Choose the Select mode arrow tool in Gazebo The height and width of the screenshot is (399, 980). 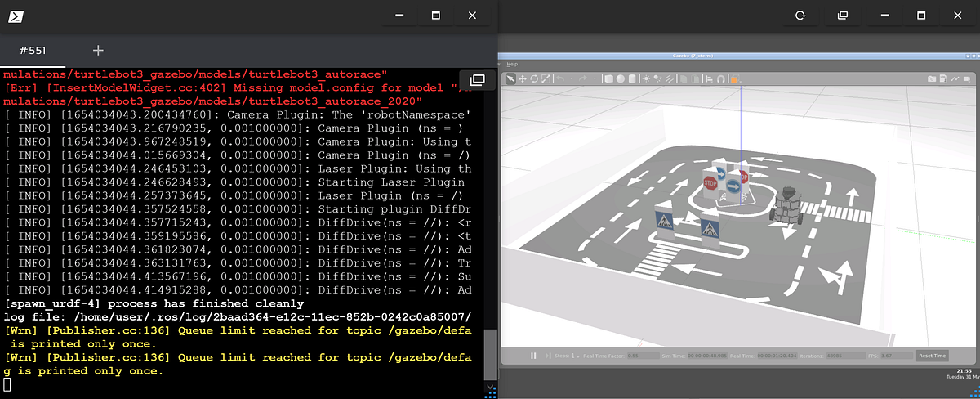coord(510,78)
